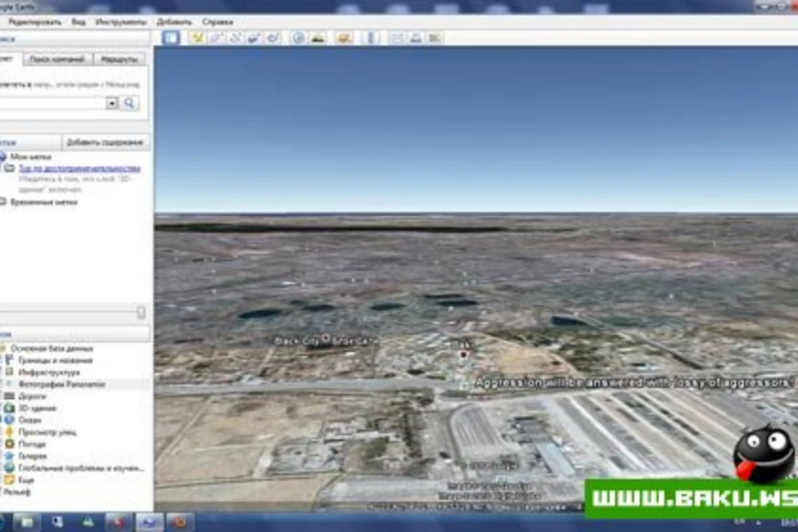Select the Add Path tool
Image resolution: width=798 pixels, height=532 pixels.
pos(235,37)
